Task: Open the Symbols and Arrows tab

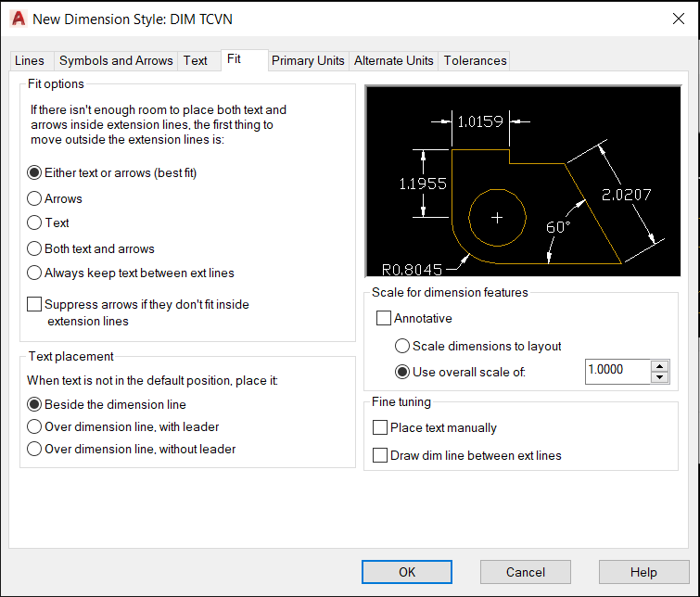Action: pyautogui.click(x=116, y=60)
